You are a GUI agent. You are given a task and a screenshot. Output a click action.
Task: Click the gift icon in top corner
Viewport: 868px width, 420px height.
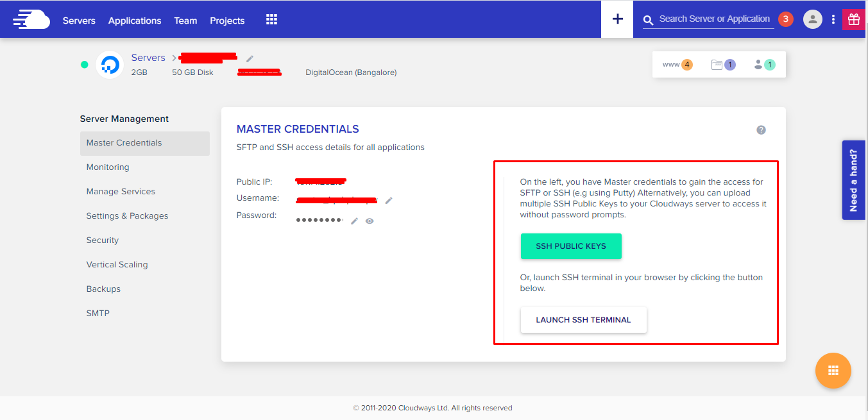(x=853, y=19)
